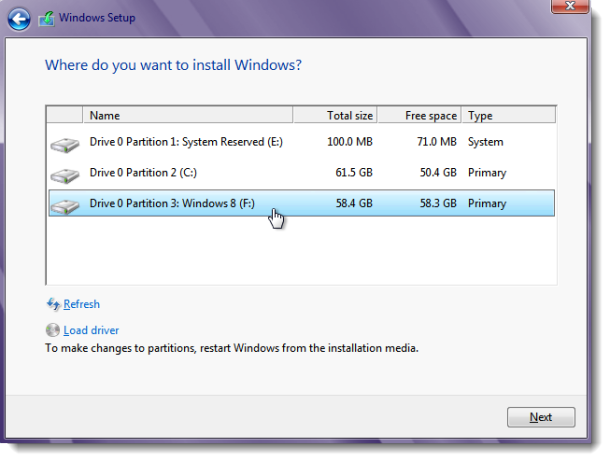Click the Windows Setup title text
The width and height of the screenshot is (610, 462).
(97, 18)
